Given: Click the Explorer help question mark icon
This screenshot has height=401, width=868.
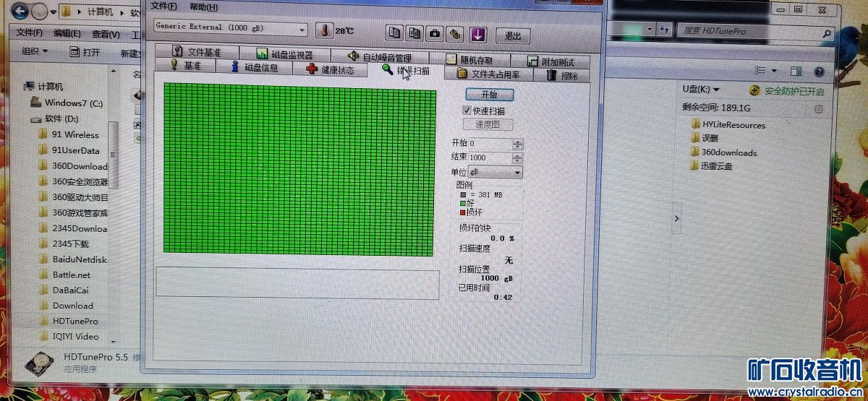Looking at the screenshot, I should 820,72.
